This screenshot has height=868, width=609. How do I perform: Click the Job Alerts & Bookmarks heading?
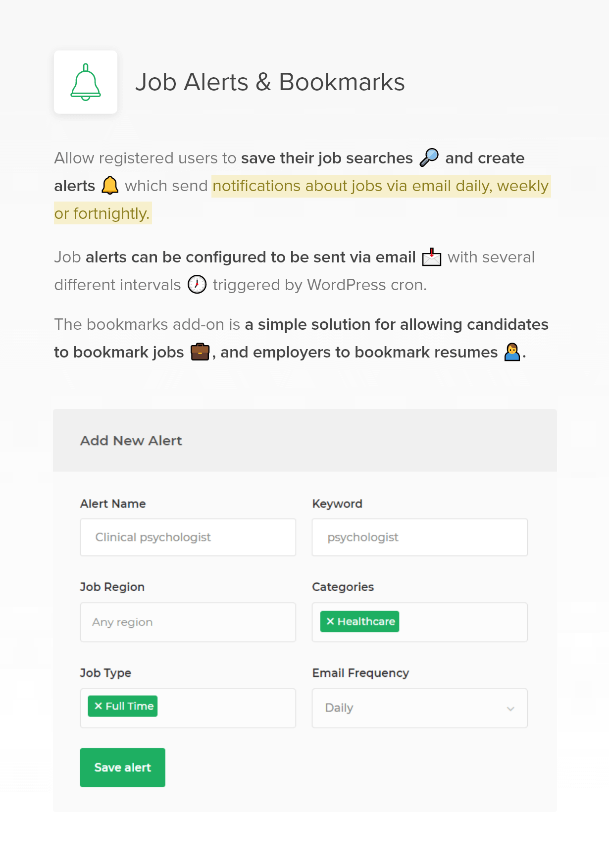point(270,82)
